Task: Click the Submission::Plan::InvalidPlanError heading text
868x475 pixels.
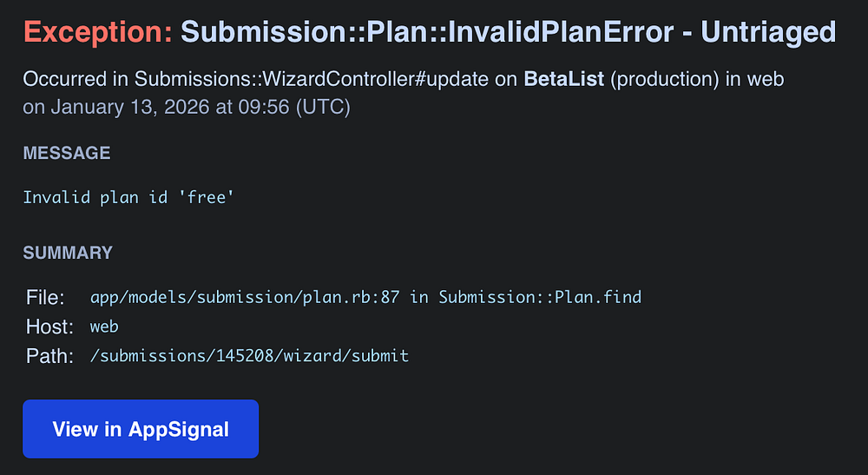Action: coord(426,33)
